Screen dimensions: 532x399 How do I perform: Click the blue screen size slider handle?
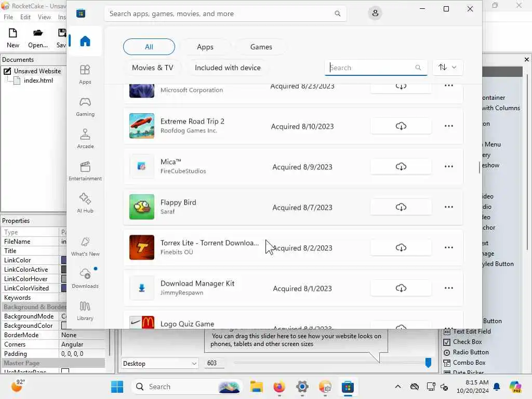tap(428, 363)
